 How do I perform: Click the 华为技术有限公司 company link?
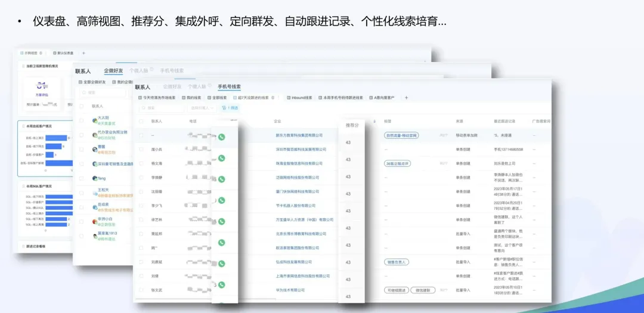click(x=290, y=290)
